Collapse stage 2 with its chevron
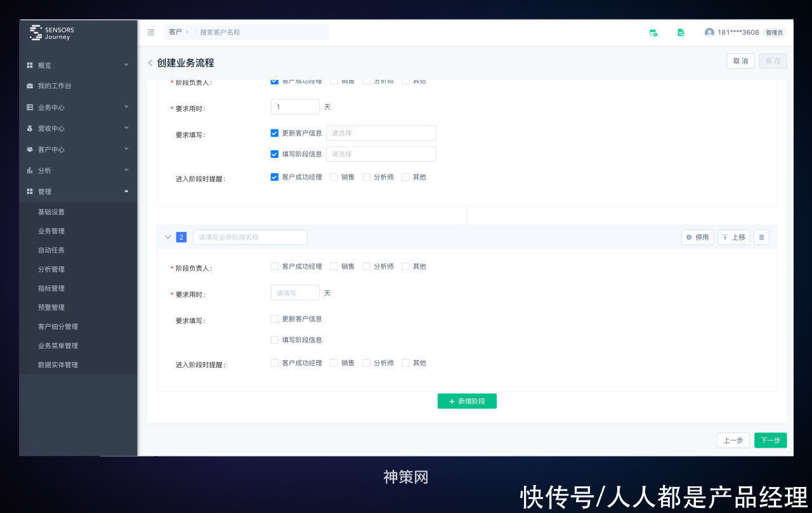This screenshot has width=812, height=513. click(x=168, y=237)
